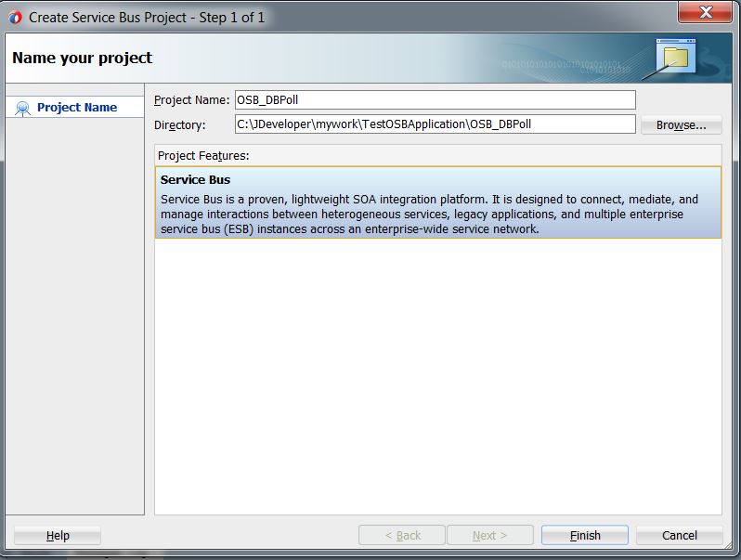Click the JDeveloper icon in the title bar
The image size is (741, 560).
[15, 18]
